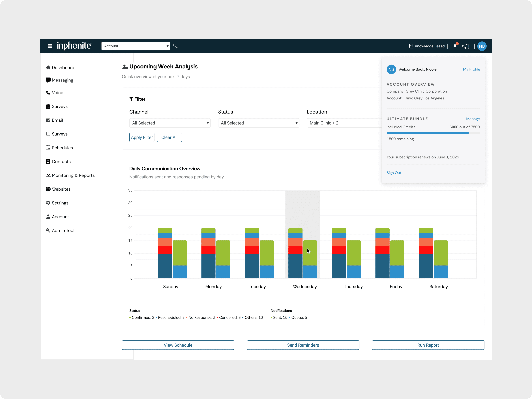Click the search magnifier icon
The width and height of the screenshot is (532, 399).
(175, 46)
